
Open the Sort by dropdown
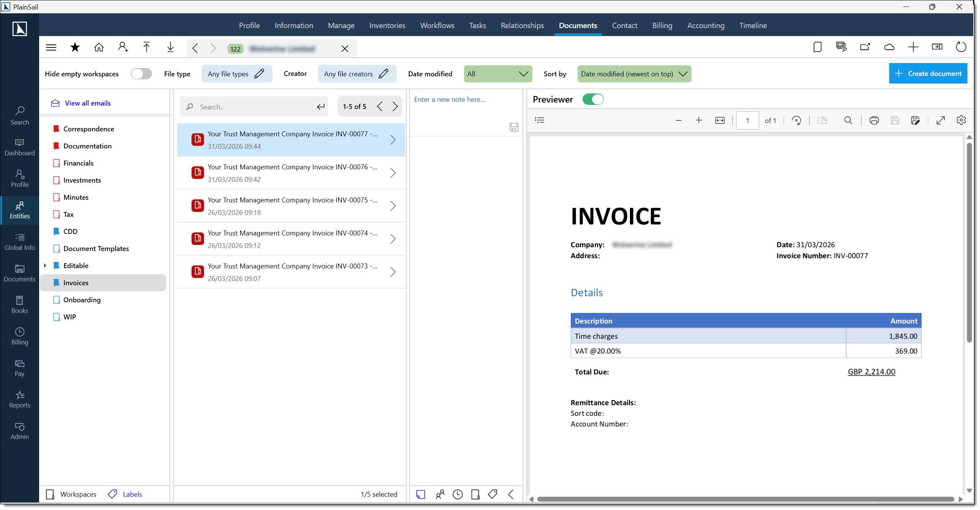634,74
